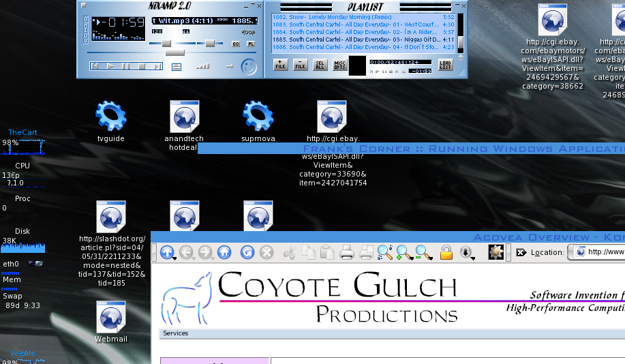Image resolution: width=625 pixels, height=364 pixels.
Task: Open Services menu on Coyote Gulch page
Action: pyautogui.click(x=175, y=333)
